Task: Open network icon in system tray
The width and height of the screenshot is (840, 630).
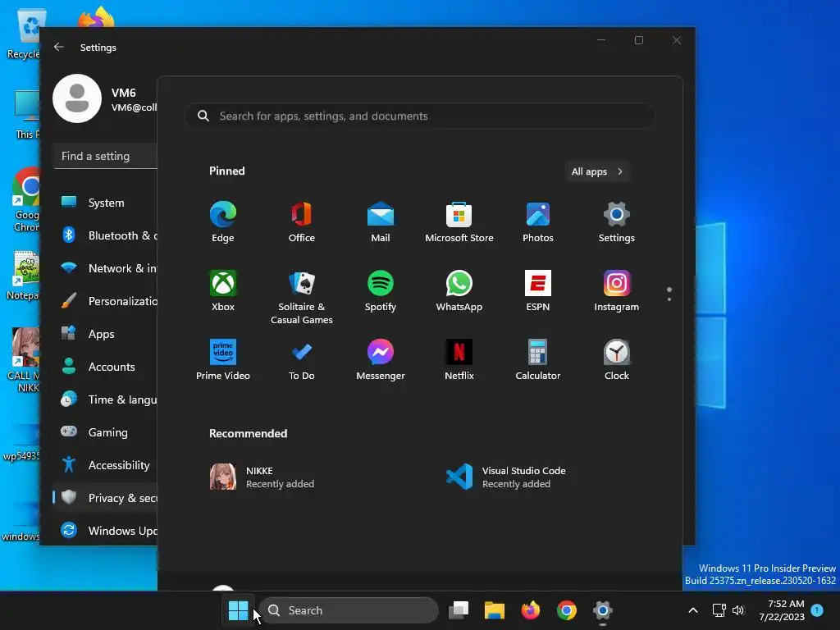Action: [x=719, y=610]
